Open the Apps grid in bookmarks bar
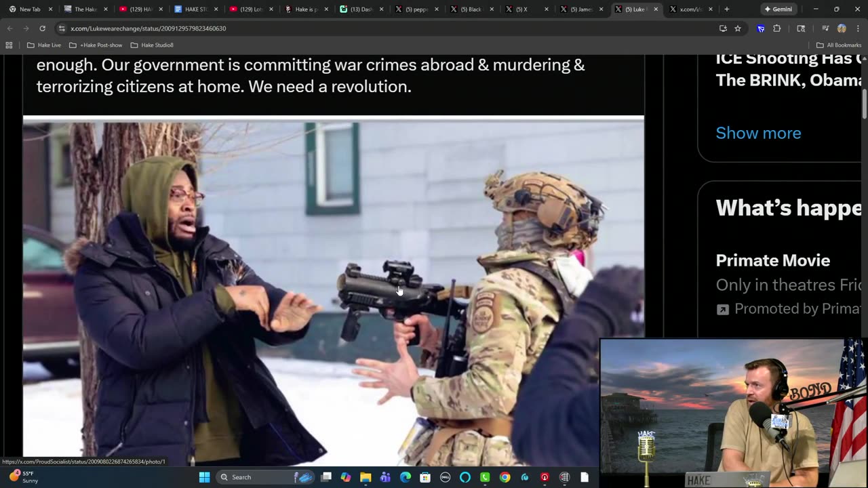 (9, 45)
